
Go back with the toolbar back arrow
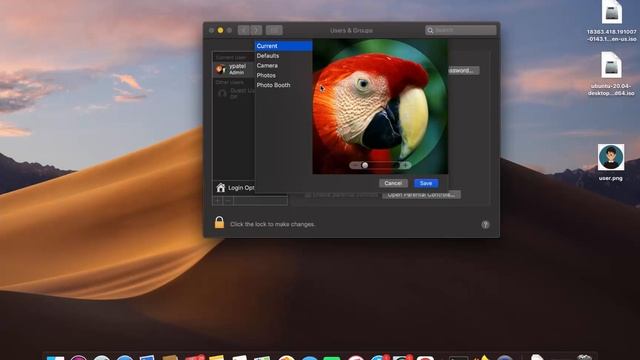[x=244, y=30]
